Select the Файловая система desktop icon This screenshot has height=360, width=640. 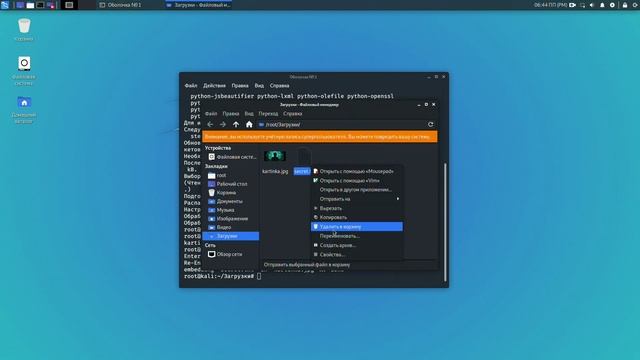pyautogui.click(x=24, y=71)
